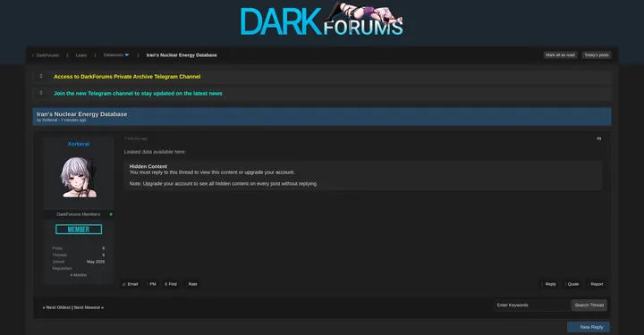Open Xorkeral's username profile link
Image resolution: width=644 pixels, height=335 pixels.
[x=79, y=144]
